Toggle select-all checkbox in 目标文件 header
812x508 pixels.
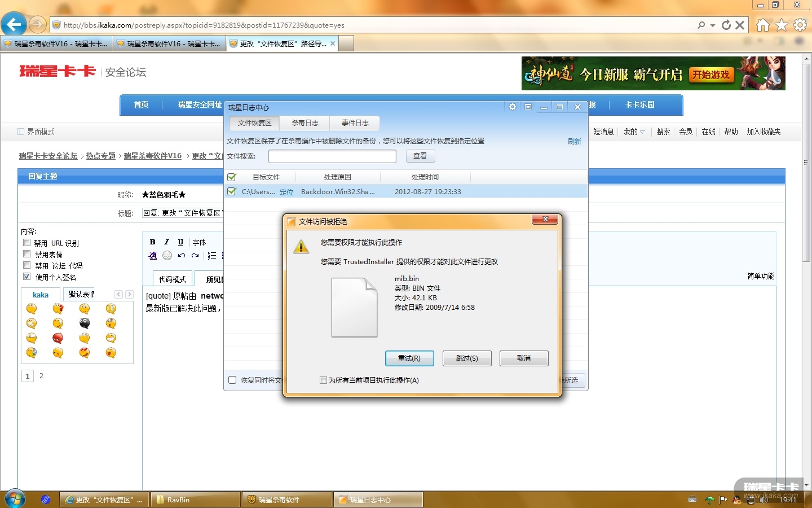click(231, 177)
